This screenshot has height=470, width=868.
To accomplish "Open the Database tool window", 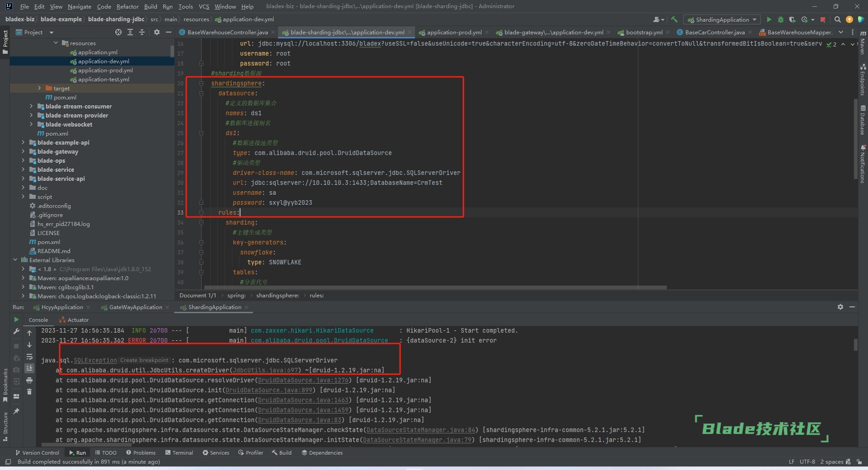I will (x=863, y=120).
